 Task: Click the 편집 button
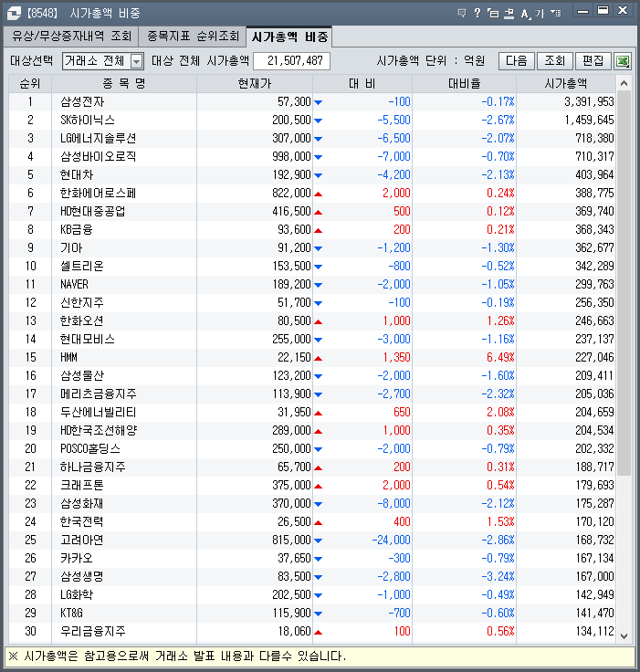coord(593,61)
